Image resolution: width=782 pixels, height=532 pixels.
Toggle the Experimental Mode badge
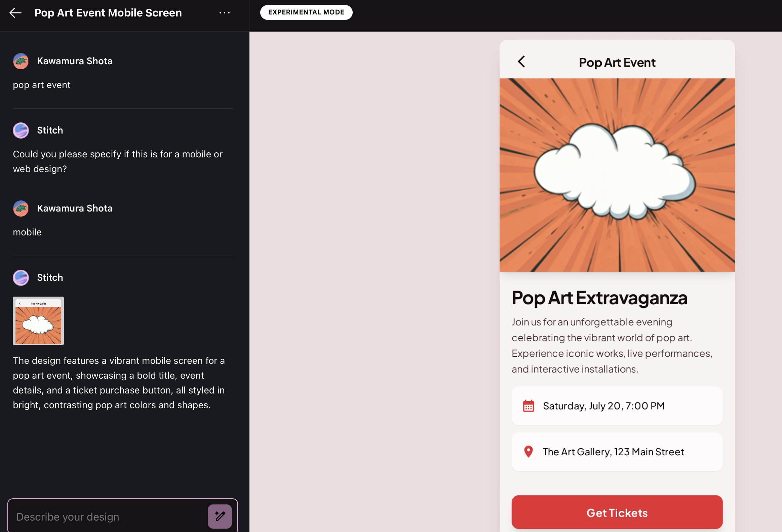coord(306,12)
